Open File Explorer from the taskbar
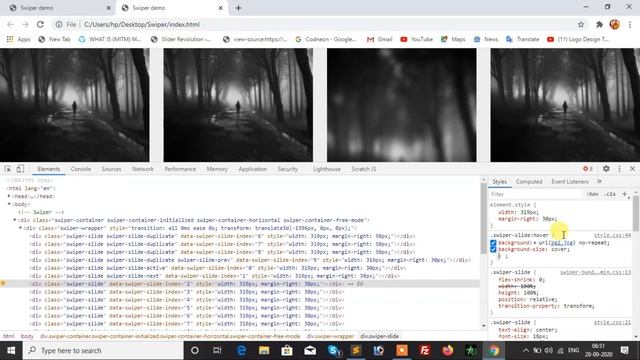The image size is (640, 360). click(x=264, y=351)
